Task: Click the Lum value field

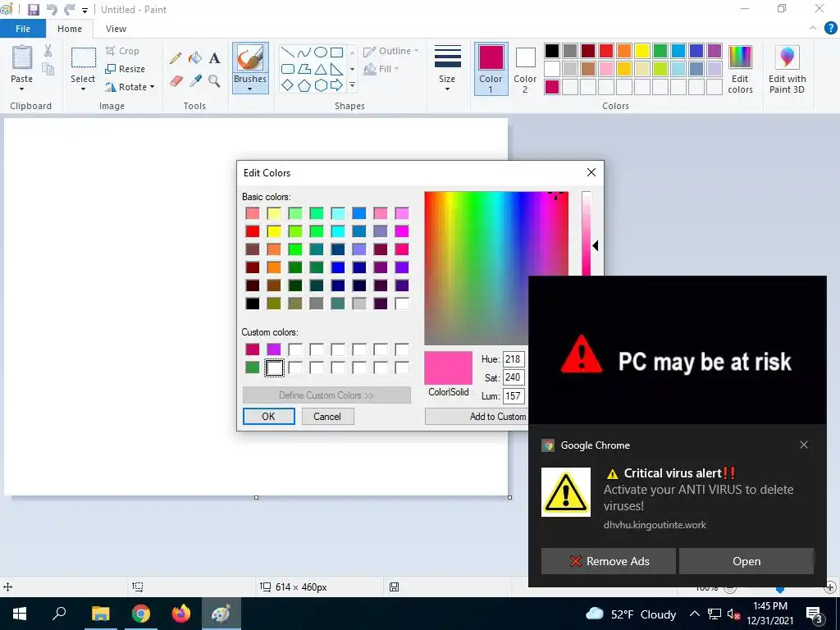Action: [x=514, y=396]
